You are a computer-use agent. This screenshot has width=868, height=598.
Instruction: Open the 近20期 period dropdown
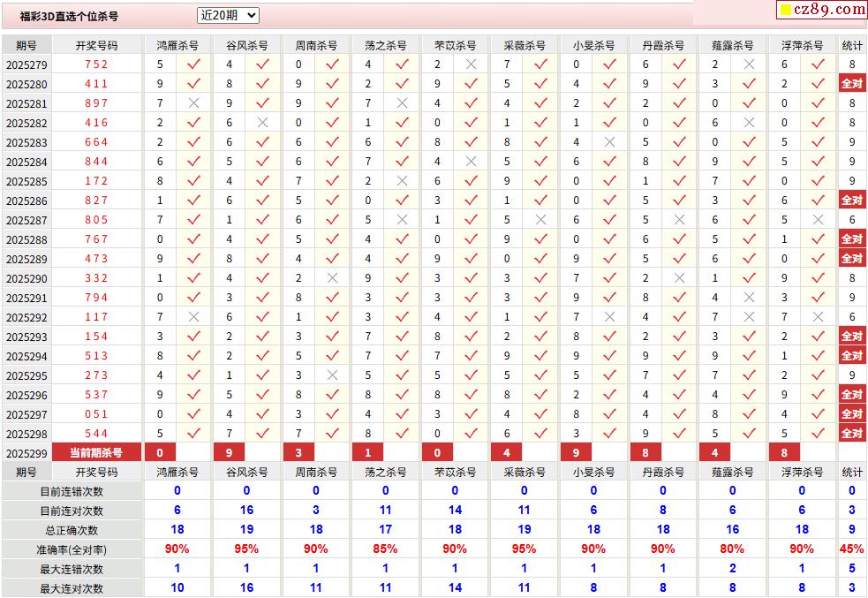tap(228, 15)
